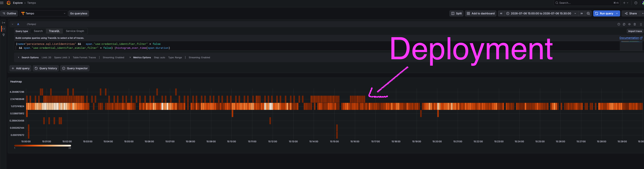Focus the top Search field

click(587, 3)
